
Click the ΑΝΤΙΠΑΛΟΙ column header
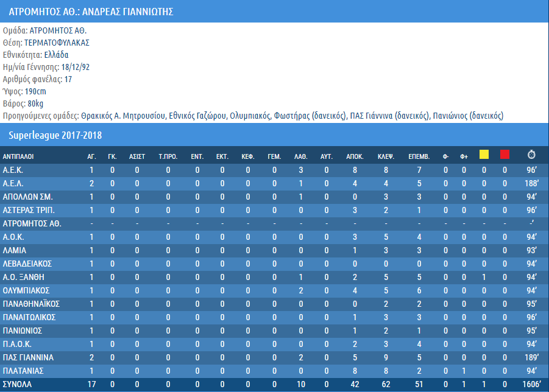coord(18,156)
